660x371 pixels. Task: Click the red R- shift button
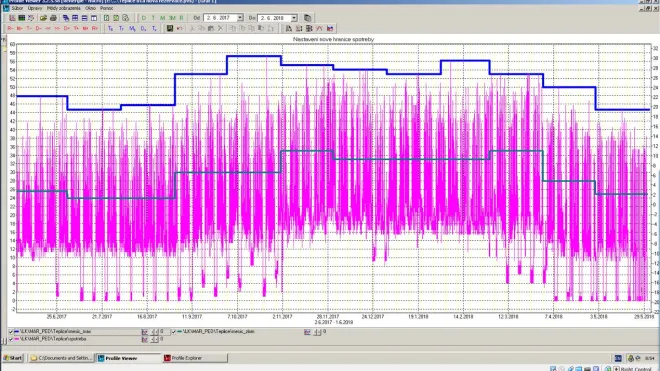coord(10,29)
